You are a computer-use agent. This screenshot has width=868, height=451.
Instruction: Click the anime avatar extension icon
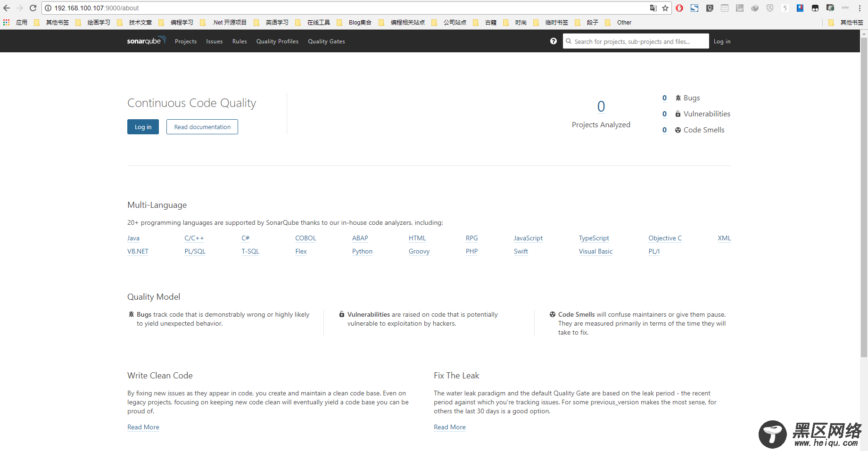click(830, 8)
